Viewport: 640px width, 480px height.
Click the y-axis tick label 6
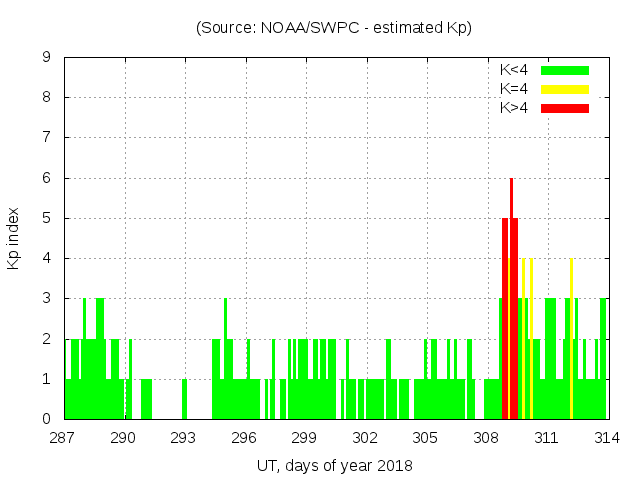pos(46,178)
